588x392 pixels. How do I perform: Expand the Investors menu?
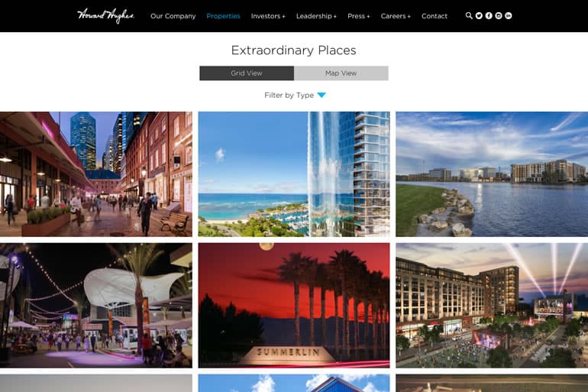point(268,16)
